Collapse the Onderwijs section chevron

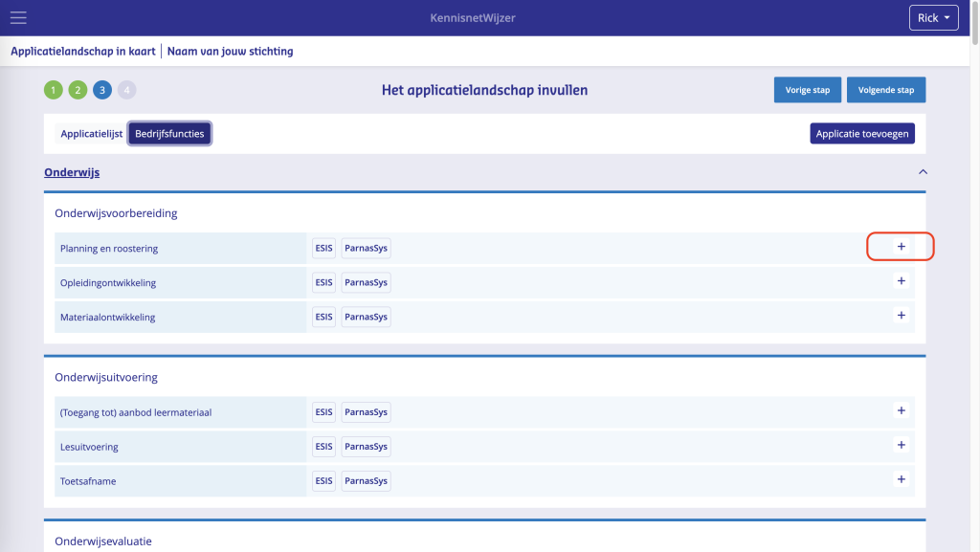[923, 172]
